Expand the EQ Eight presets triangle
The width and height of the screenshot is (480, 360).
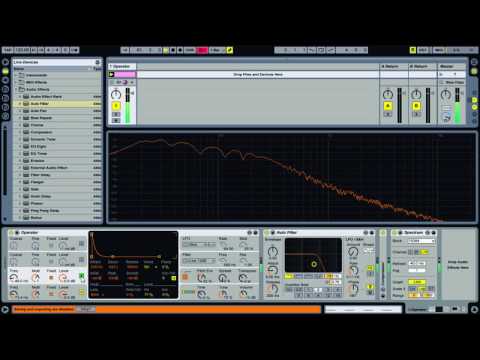[20, 146]
